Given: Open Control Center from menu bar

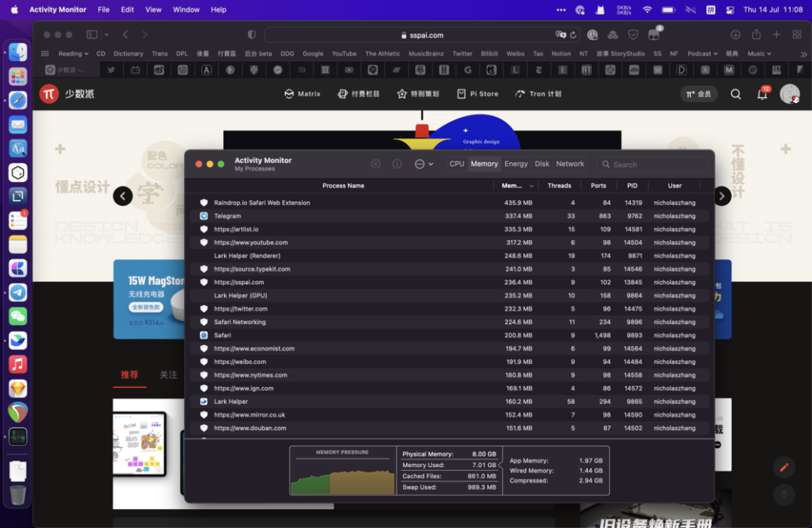Looking at the screenshot, I should [x=730, y=9].
